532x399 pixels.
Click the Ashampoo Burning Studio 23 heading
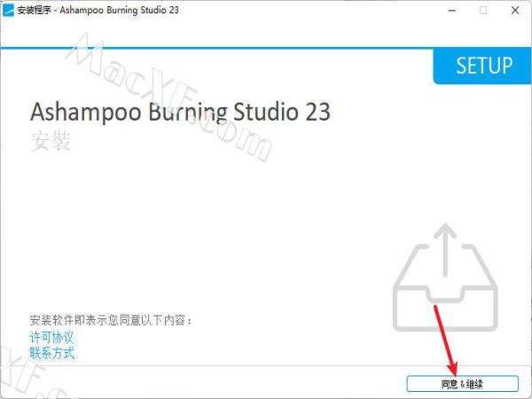[180, 112]
